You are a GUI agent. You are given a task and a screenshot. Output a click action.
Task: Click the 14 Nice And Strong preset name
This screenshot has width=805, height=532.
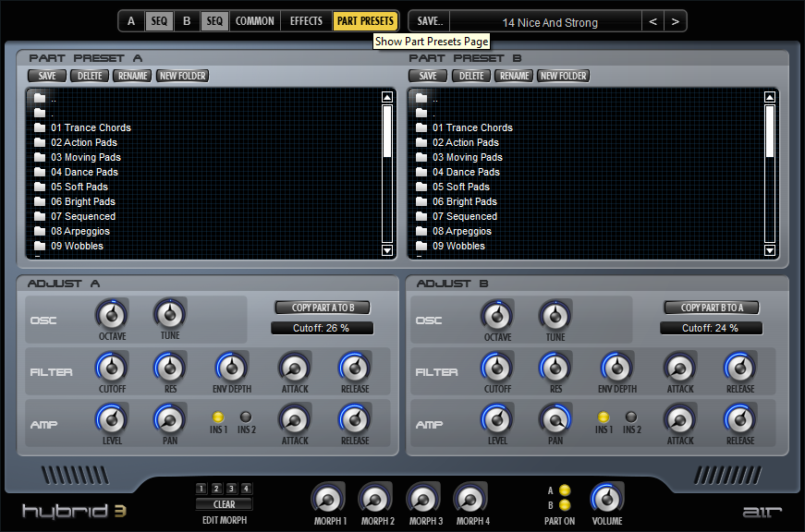pyautogui.click(x=550, y=22)
